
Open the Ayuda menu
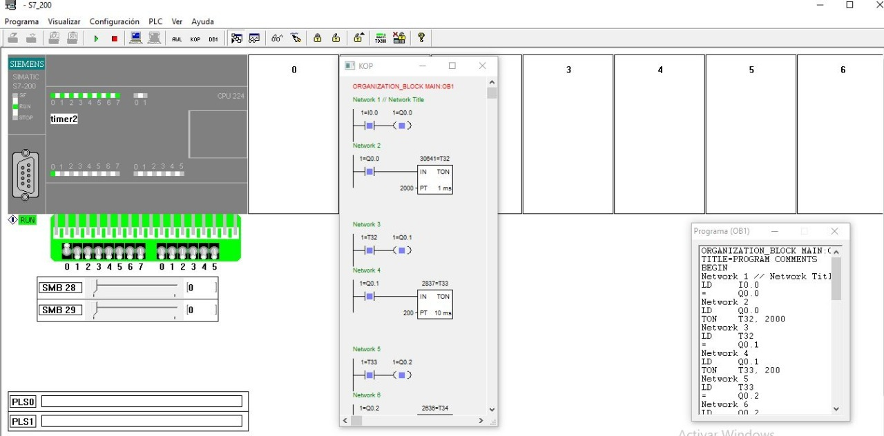(202, 21)
